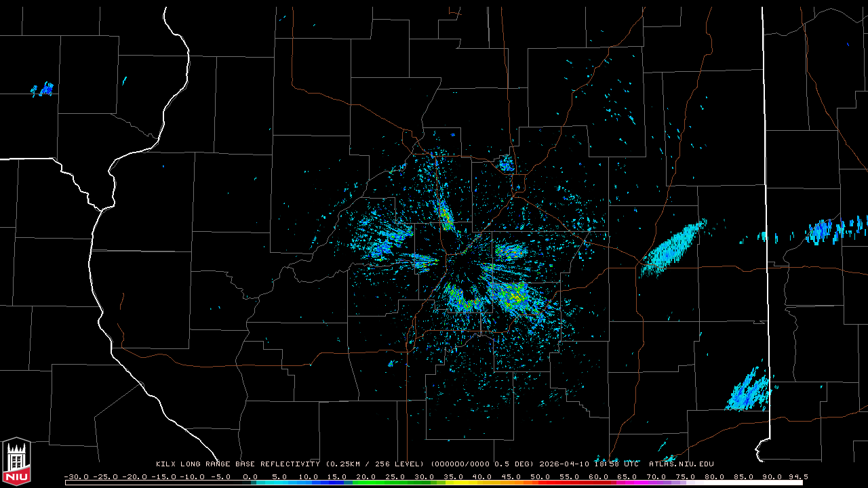Click the ATLAS.NIU.EDU text
The width and height of the screenshot is (868, 488).
click(681, 464)
